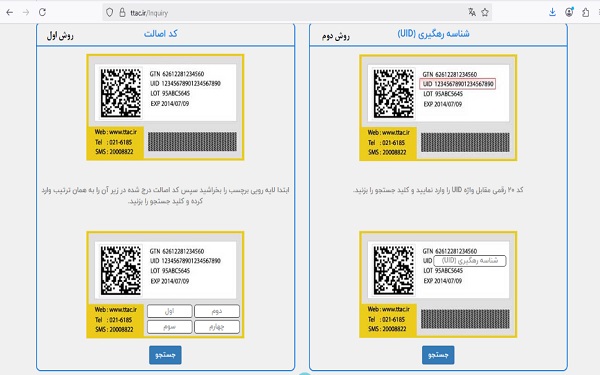Click SMS: 20008822 on lower-right label
The height and width of the screenshot is (375, 600).
(387, 329)
